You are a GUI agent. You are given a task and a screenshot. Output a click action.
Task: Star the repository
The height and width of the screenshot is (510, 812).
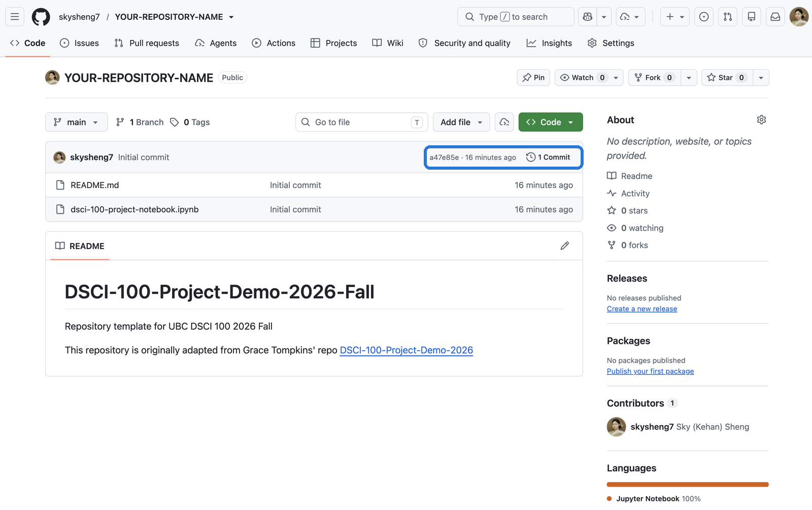727,78
